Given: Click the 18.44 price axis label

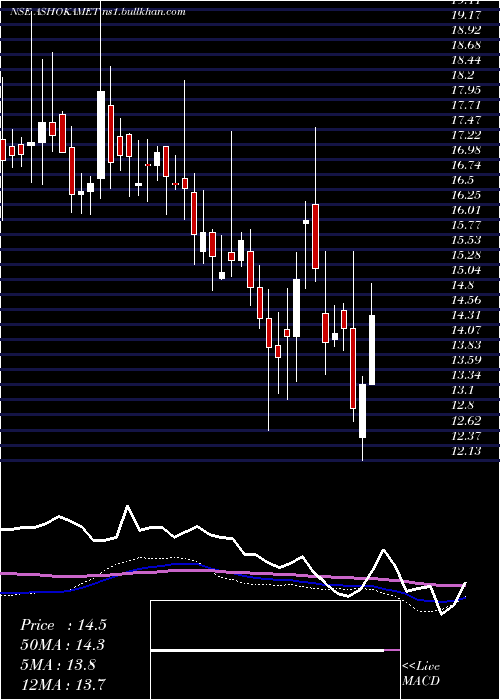Looking at the screenshot, I should pyautogui.click(x=466, y=60).
